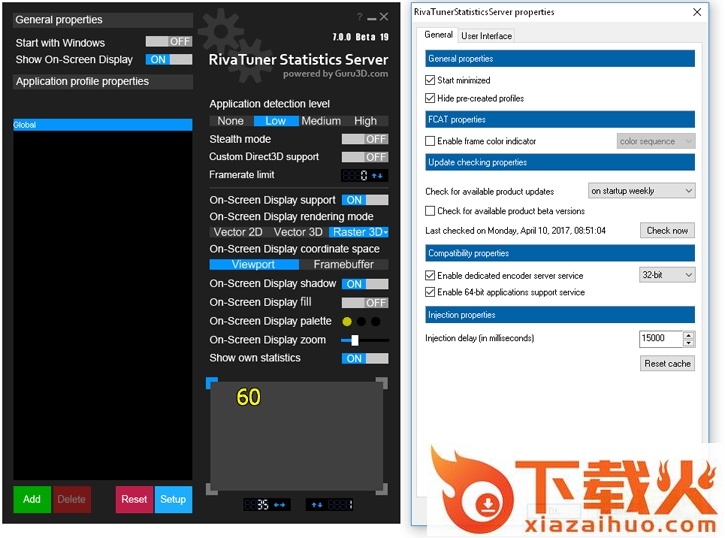
Task: Select Viewport coordinate space
Action: click(253, 264)
